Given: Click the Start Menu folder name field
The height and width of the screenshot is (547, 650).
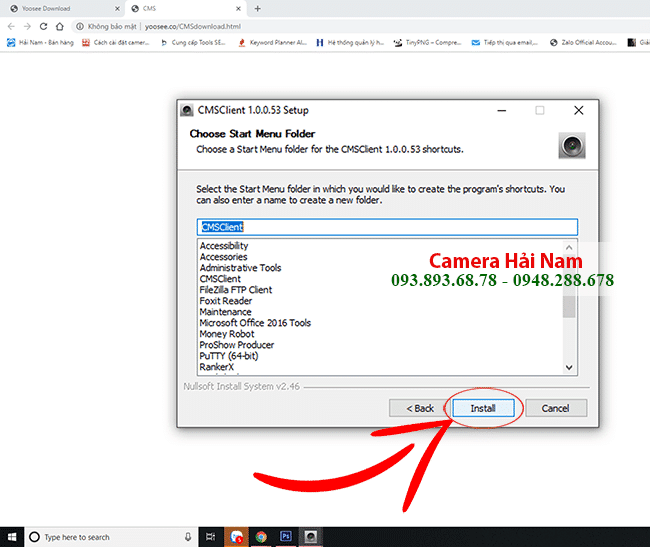Looking at the screenshot, I should pos(387,227).
